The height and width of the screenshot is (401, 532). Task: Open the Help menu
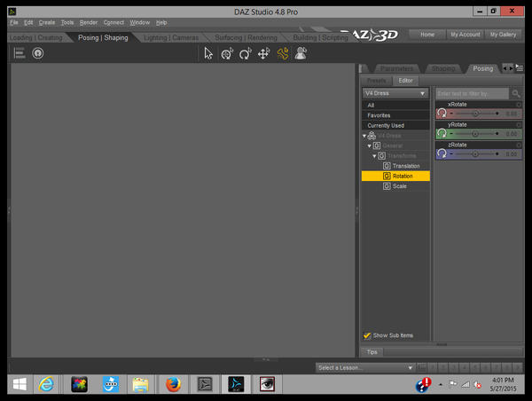pos(161,22)
